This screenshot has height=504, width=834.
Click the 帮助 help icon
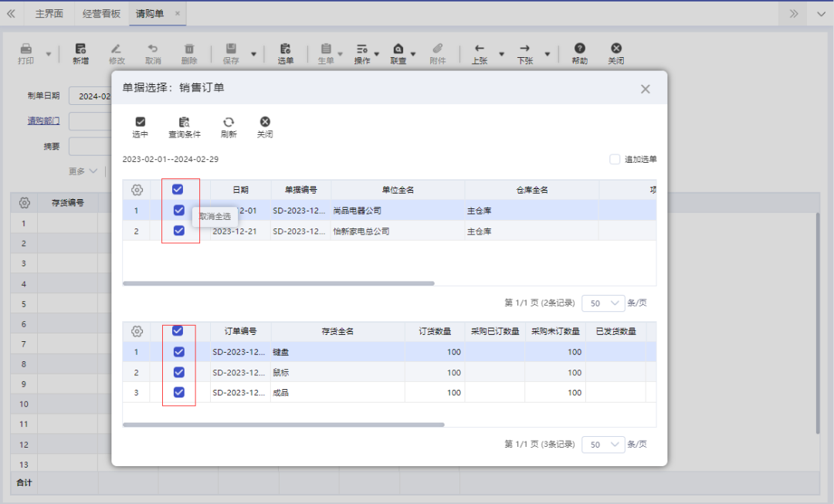point(579,50)
